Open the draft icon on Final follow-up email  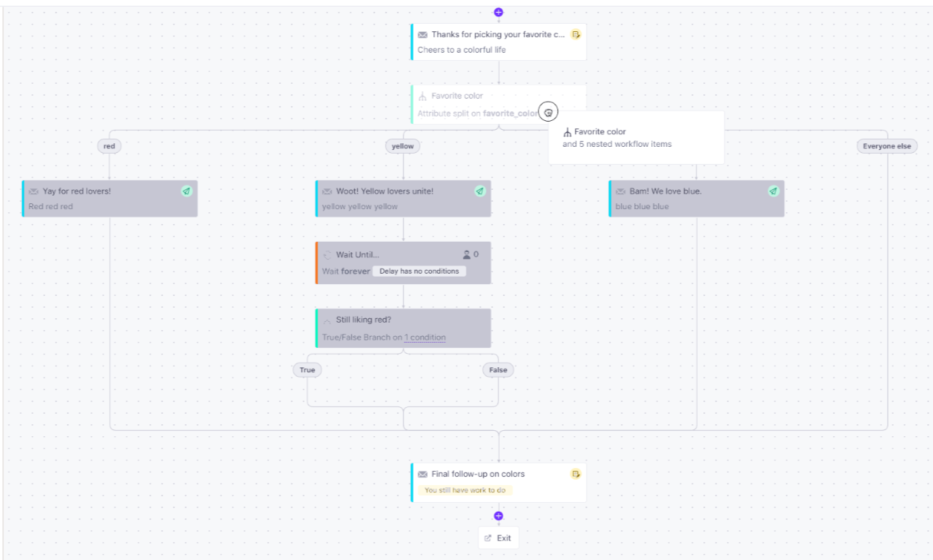(576, 474)
